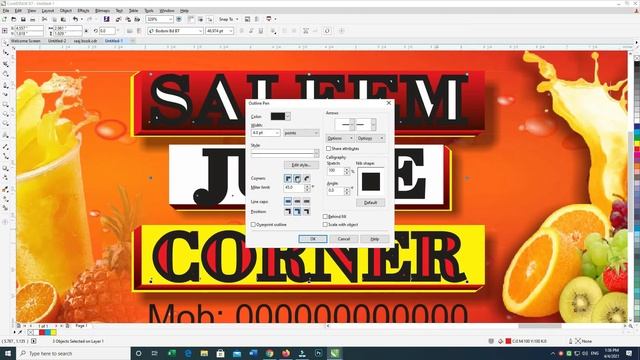Image resolution: width=640 pixels, height=360 pixels.
Task: Switch to the Welcome Screen tab
Action: click(25, 41)
